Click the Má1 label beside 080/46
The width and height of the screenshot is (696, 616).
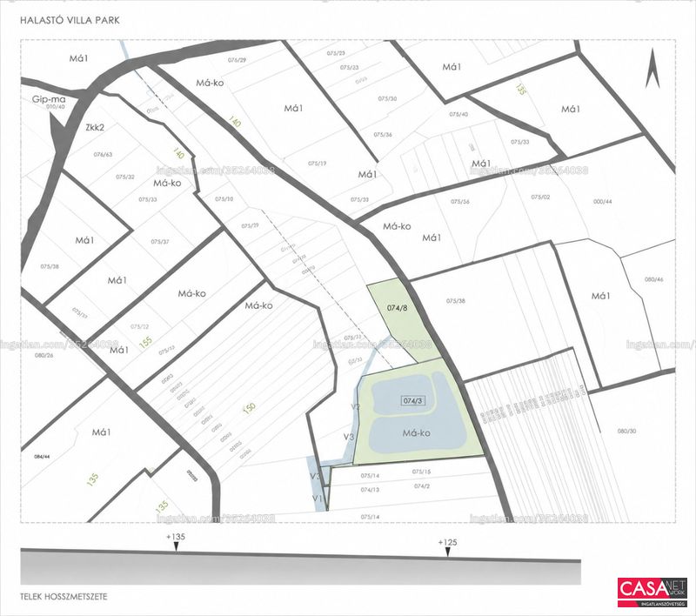click(600, 296)
